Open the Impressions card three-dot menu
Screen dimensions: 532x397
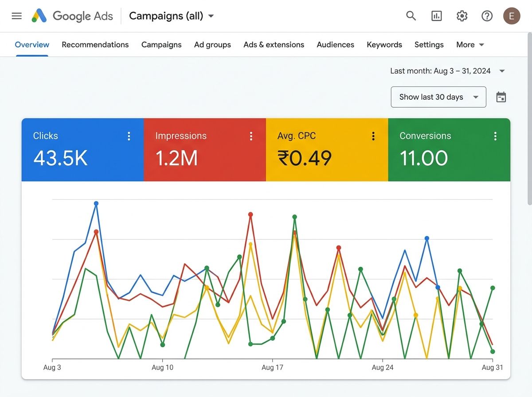(251, 136)
